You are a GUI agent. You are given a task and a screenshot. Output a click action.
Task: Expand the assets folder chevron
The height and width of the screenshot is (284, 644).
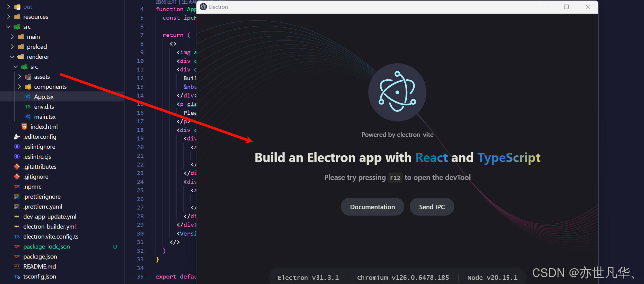pos(19,77)
